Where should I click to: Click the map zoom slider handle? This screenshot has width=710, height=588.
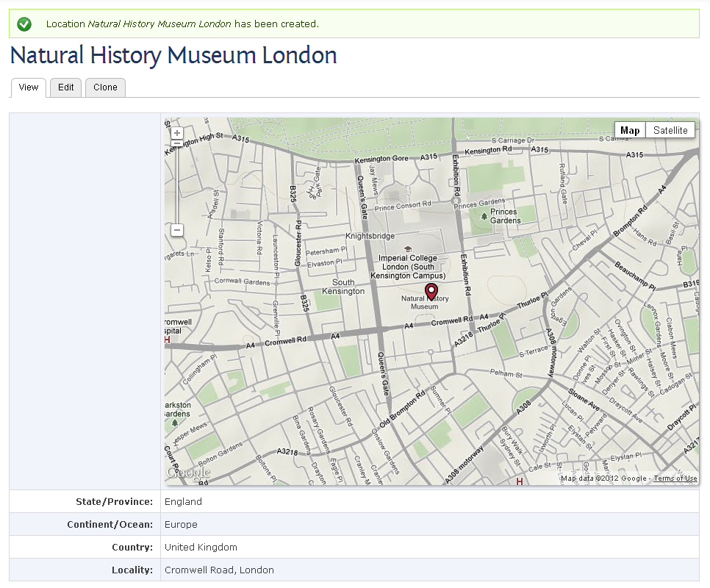tap(177, 143)
